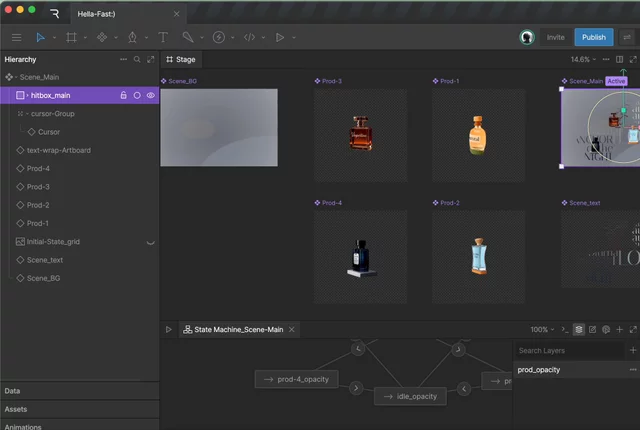Select the Prod-3 perfume artboard thumbnail
The height and width of the screenshot is (430, 640).
coord(360,135)
